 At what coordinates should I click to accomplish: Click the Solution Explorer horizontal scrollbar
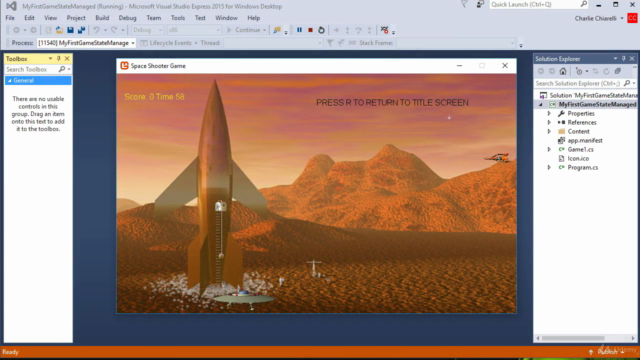click(x=573, y=338)
